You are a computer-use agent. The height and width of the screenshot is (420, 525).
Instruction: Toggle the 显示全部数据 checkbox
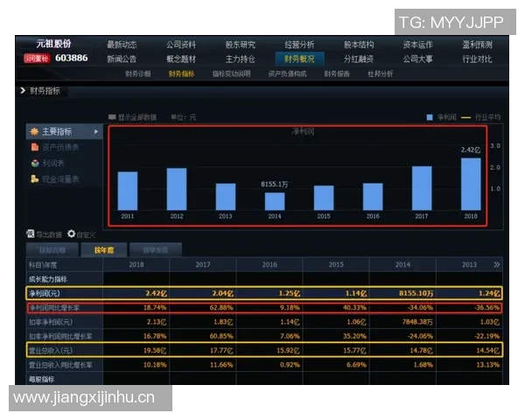[112, 116]
